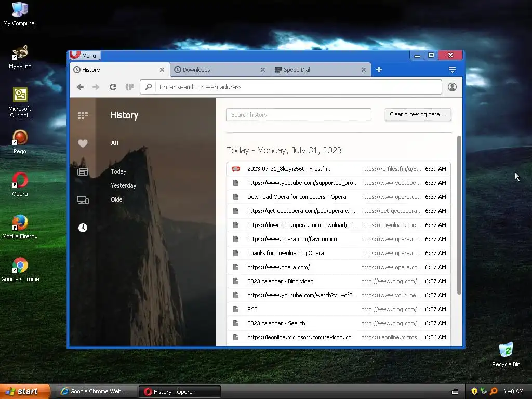Select the Recycle Bin desktop icon
This screenshot has width=532, height=399.
click(506, 355)
